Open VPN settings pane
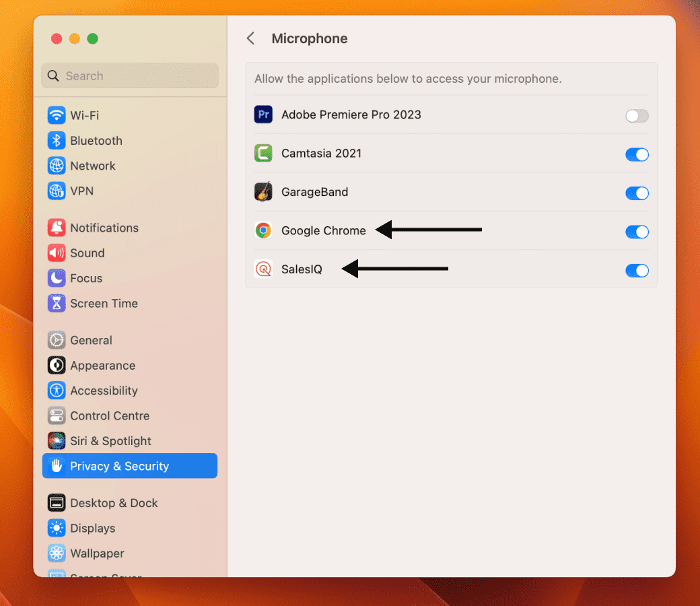 (130, 191)
